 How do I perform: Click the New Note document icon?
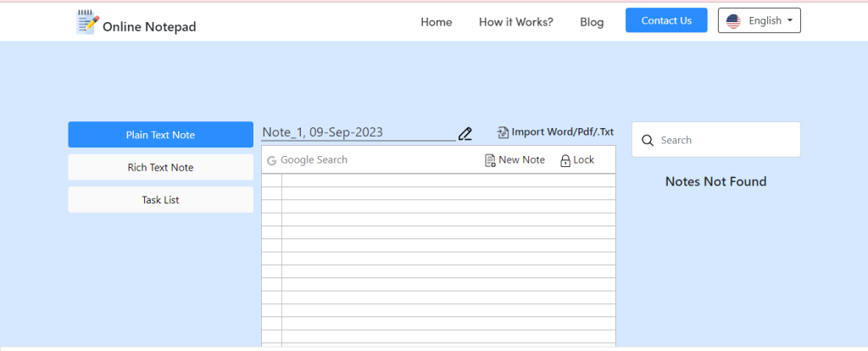490,160
